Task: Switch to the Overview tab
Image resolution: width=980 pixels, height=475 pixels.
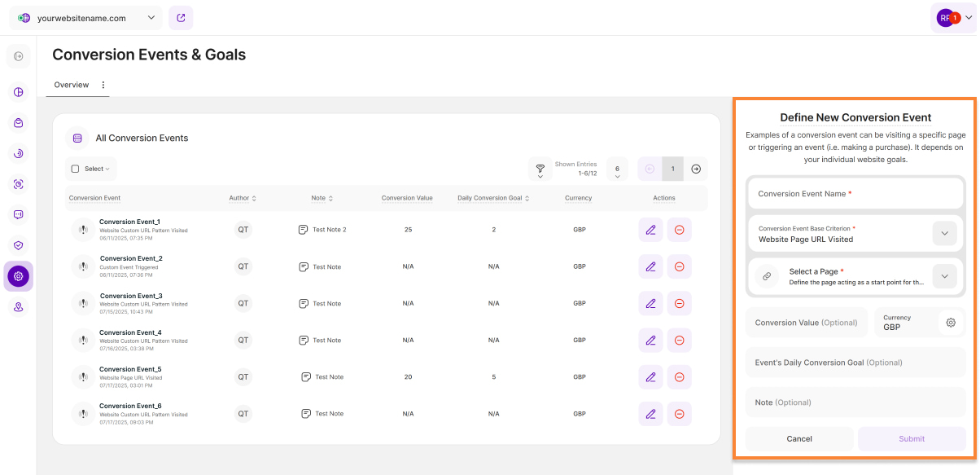Action: (x=72, y=85)
